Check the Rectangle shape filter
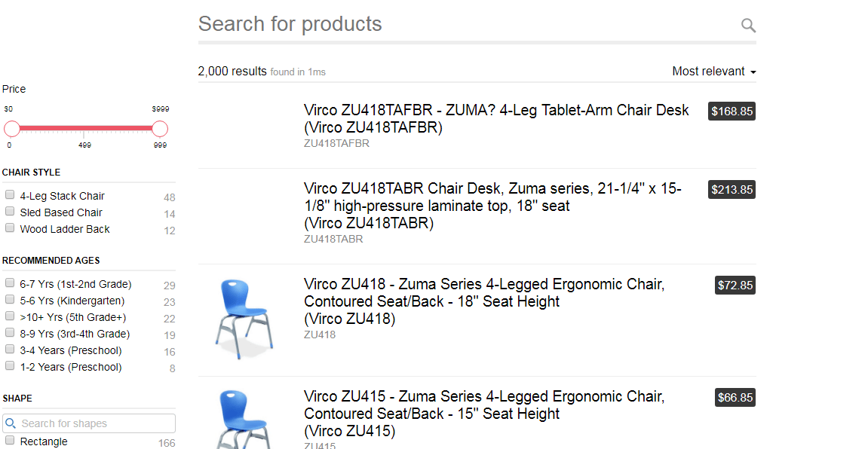Viewport: 868px width, 449px height. click(x=10, y=441)
